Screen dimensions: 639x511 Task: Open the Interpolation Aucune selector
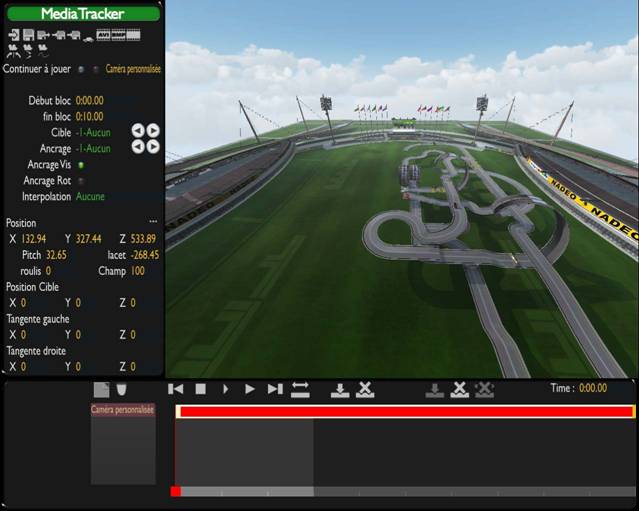pyautogui.click(x=90, y=197)
